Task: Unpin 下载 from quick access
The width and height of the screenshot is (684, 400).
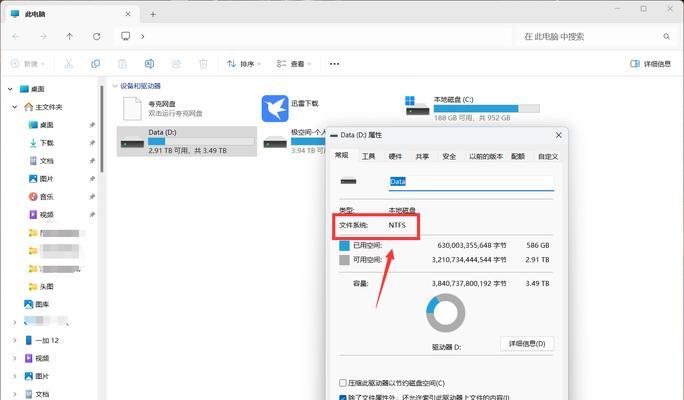Action: (92, 143)
